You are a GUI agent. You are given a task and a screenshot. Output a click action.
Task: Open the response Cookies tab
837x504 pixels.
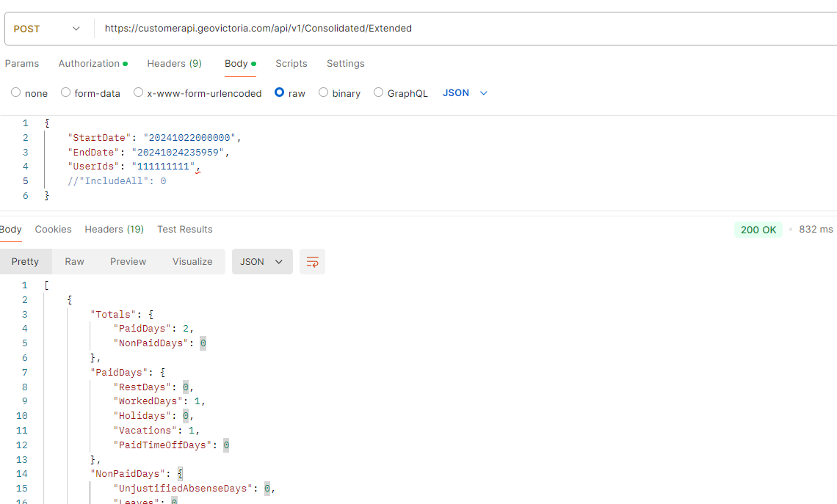pos(54,230)
